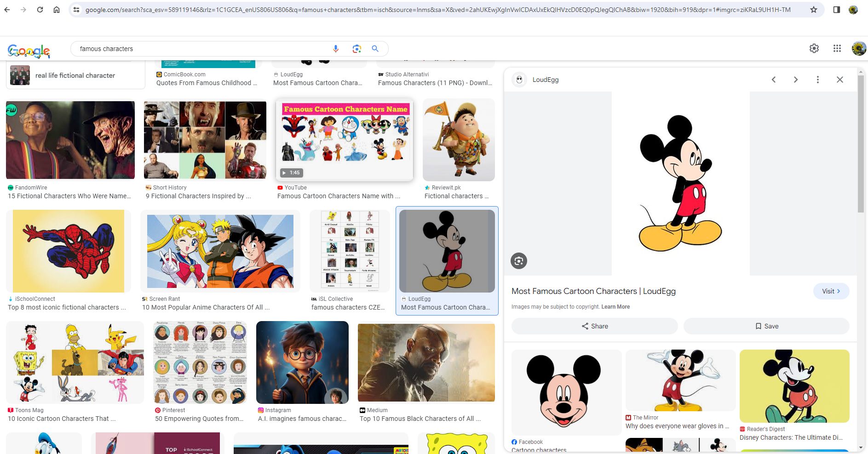This screenshot has width=868, height=454.
Task: Click the browser forward arrow
Action: pos(23,10)
